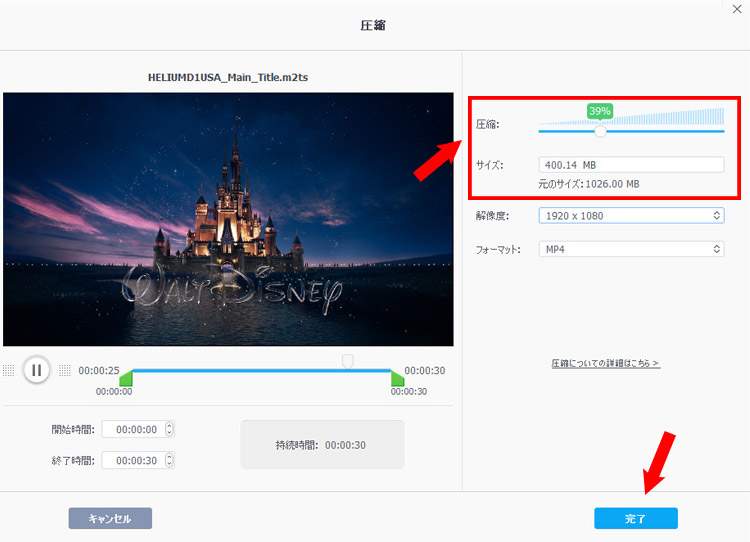Click the 圧縮 dialog title text
Viewport: 750px width, 542px height.
[x=373, y=25]
